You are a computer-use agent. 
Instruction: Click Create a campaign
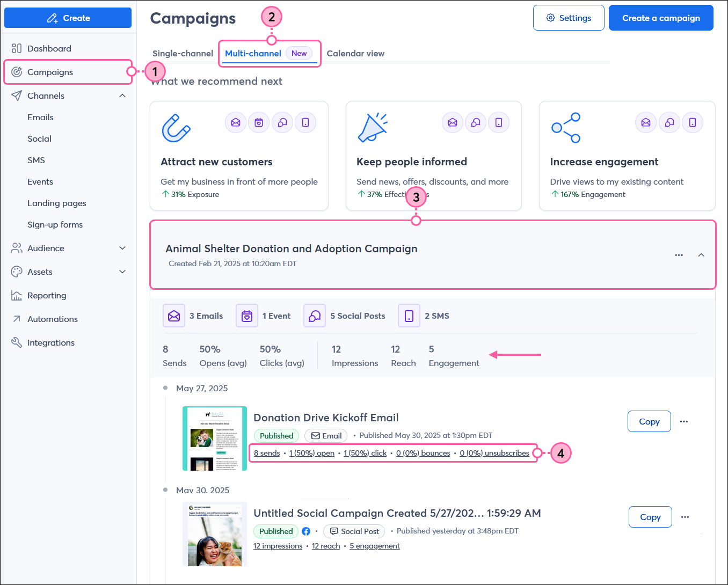click(x=661, y=18)
